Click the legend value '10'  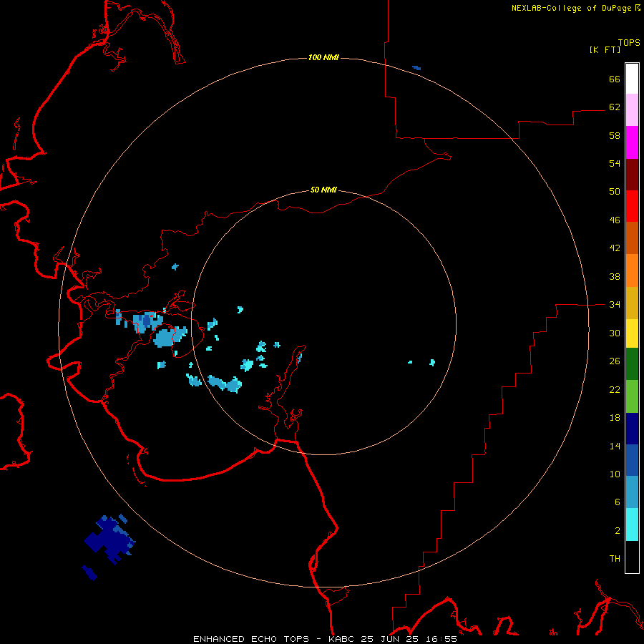tap(615, 474)
